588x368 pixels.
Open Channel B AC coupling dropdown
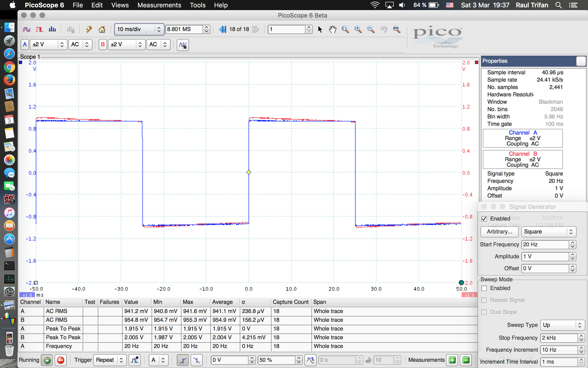click(158, 45)
